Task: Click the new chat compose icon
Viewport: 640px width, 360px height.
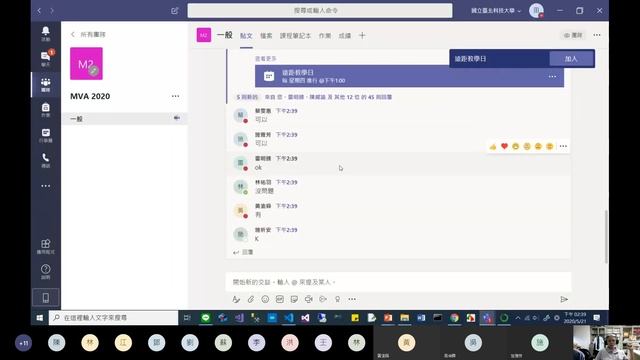Action: [175, 11]
